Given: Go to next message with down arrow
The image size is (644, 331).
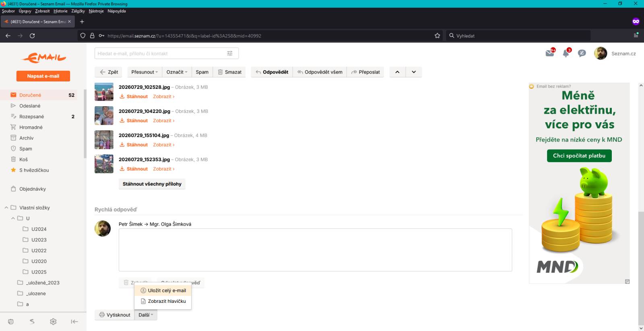Looking at the screenshot, I should (414, 72).
